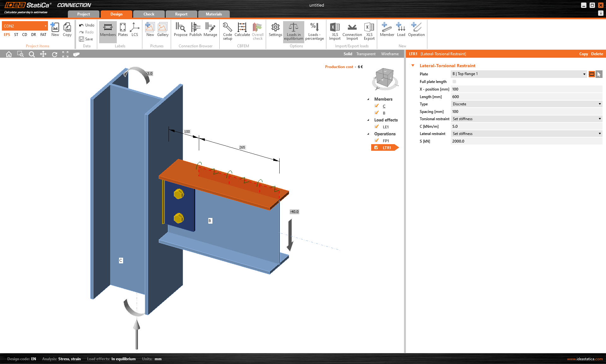Switch to the Check tab
This screenshot has width=606, height=364.
(x=149, y=14)
